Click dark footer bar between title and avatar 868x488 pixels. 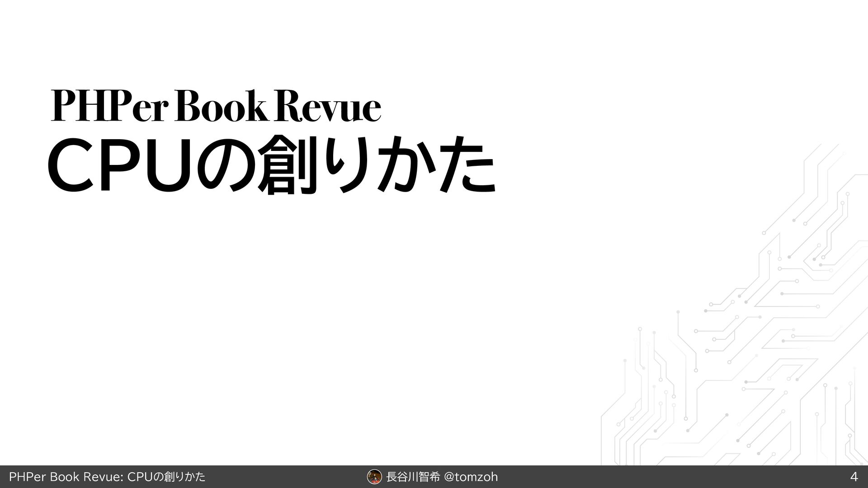point(285,477)
